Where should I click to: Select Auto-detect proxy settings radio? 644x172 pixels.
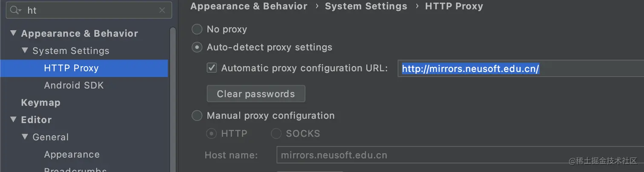197,47
